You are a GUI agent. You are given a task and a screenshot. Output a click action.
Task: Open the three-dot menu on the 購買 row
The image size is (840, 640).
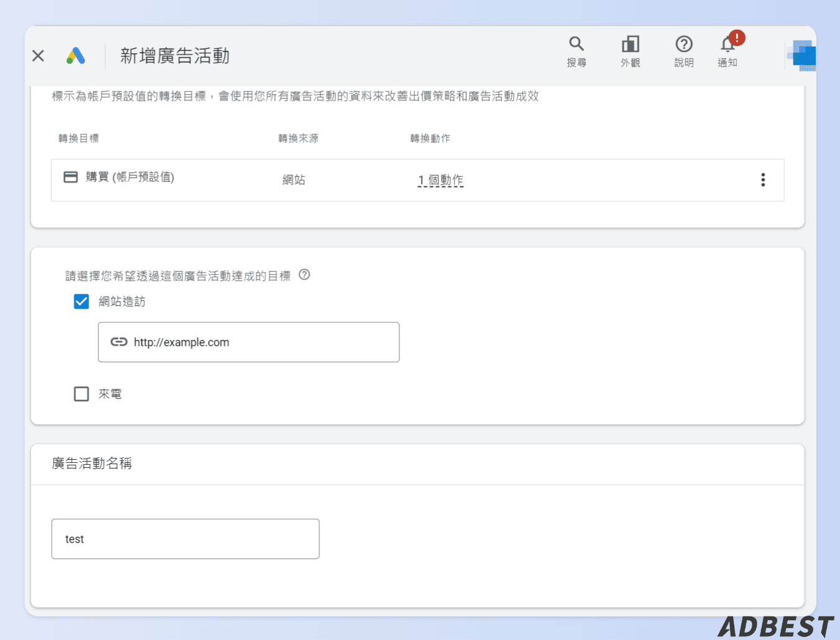coord(762,180)
